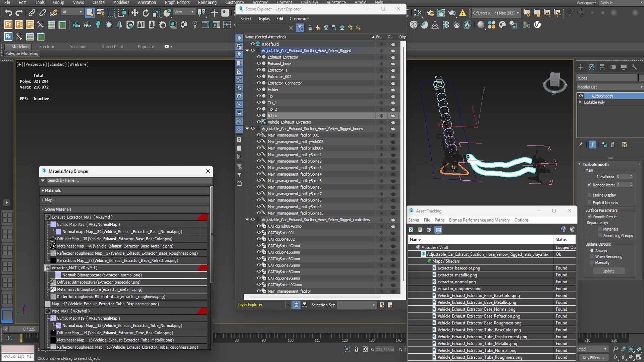The image size is (644, 362).
Task: Open the Selection Set dropdown
Action: 357,305
